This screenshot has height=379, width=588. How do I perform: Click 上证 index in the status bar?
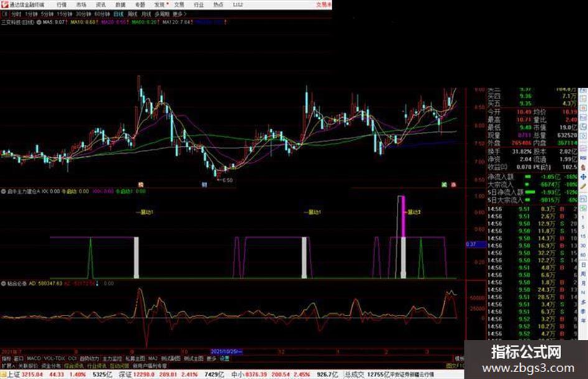point(14,375)
